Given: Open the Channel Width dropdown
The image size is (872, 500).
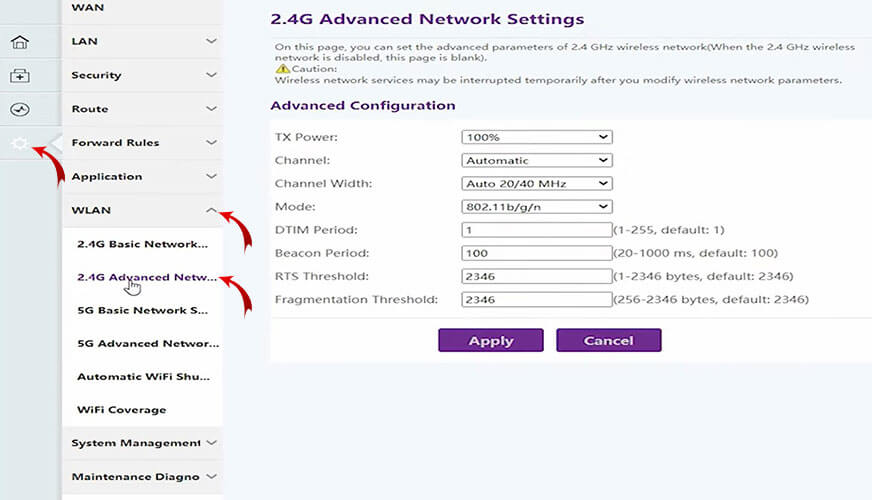Looking at the screenshot, I should coord(536,184).
